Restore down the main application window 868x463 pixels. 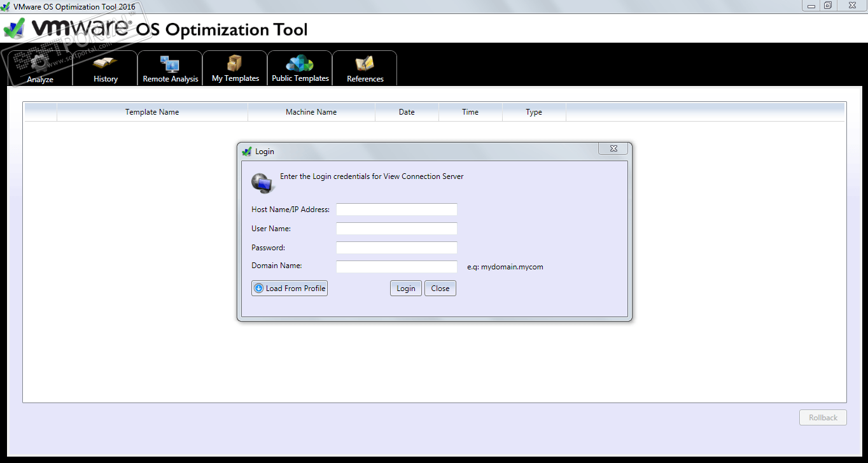pos(827,6)
